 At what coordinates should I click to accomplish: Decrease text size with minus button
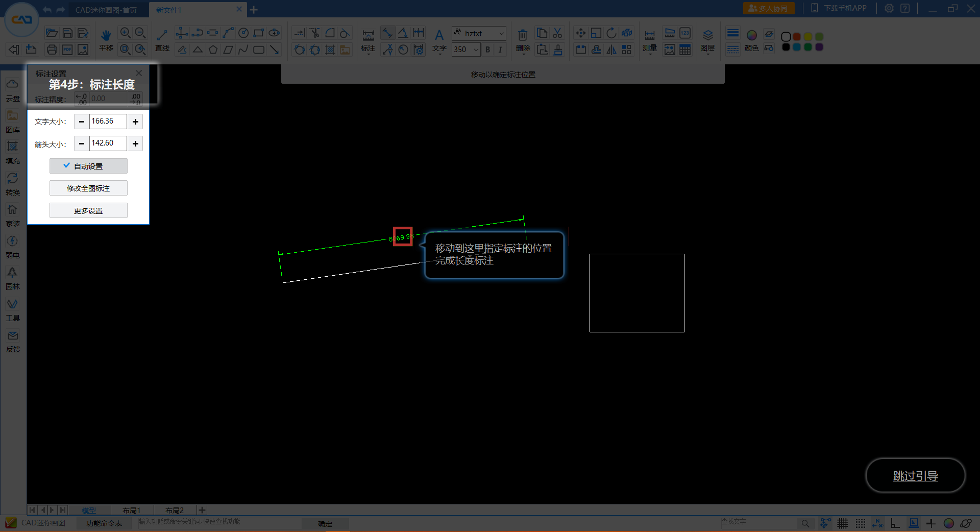pos(81,122)
